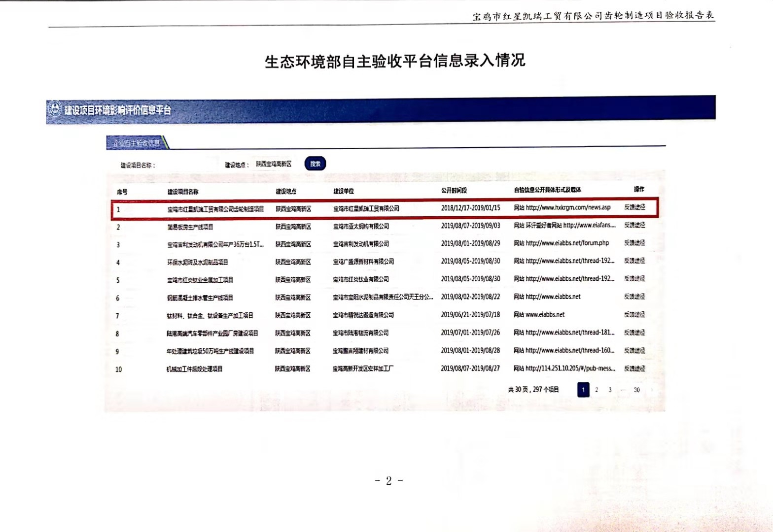Jump to last page 30

pos(636,390)
